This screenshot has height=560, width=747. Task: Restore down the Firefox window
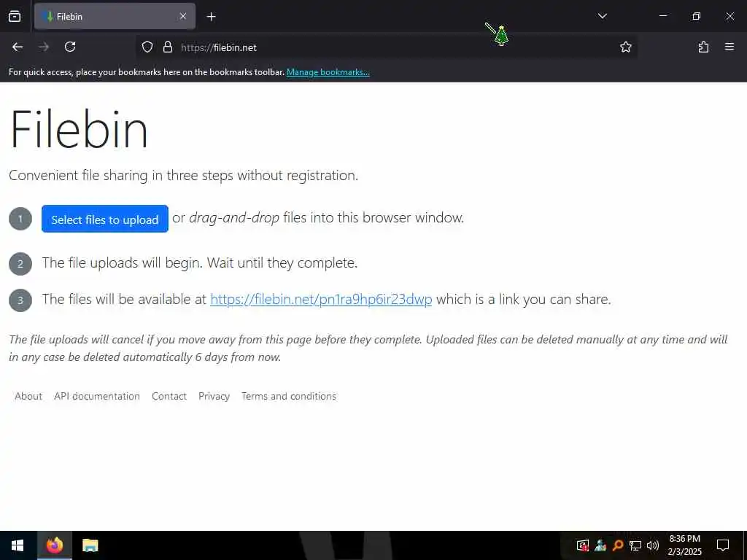(697, 16)
